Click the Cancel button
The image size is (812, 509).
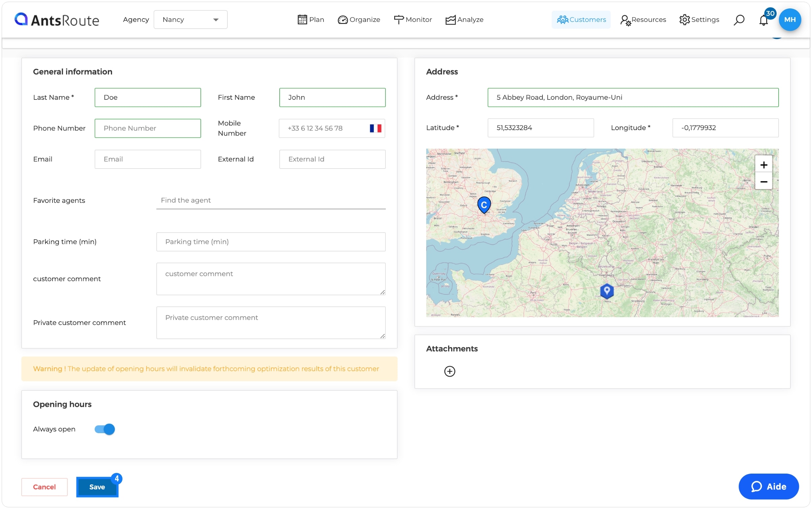tap(44, 487)
